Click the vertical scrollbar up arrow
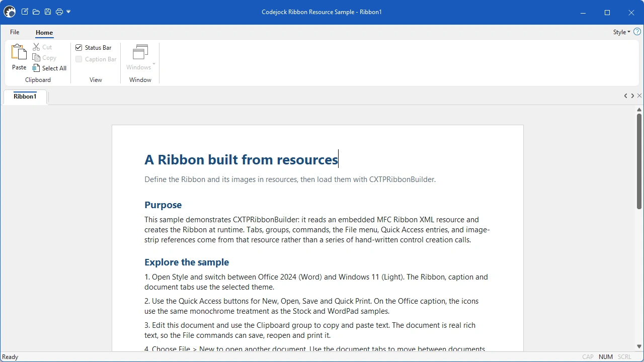Image resolution: width=644 pixels, height=362 pixels. (639, 110)
